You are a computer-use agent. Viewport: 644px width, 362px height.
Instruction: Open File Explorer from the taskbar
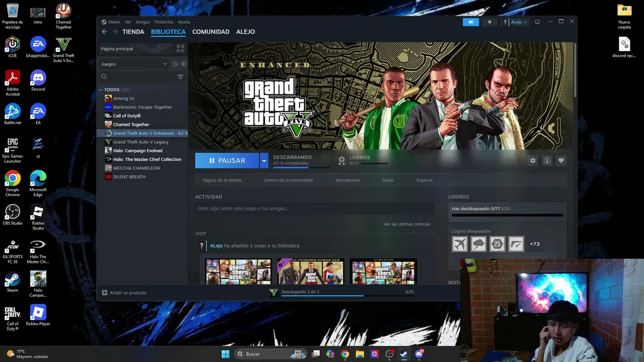point(360,354)
